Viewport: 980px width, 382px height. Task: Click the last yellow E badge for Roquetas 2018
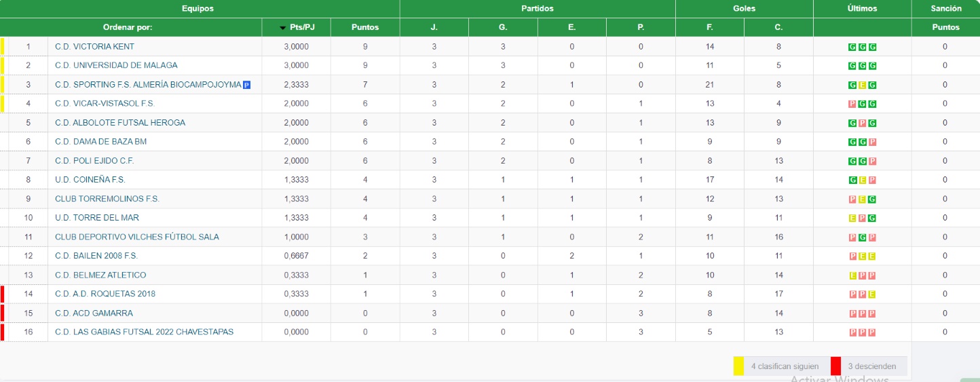tap(872, 294)
